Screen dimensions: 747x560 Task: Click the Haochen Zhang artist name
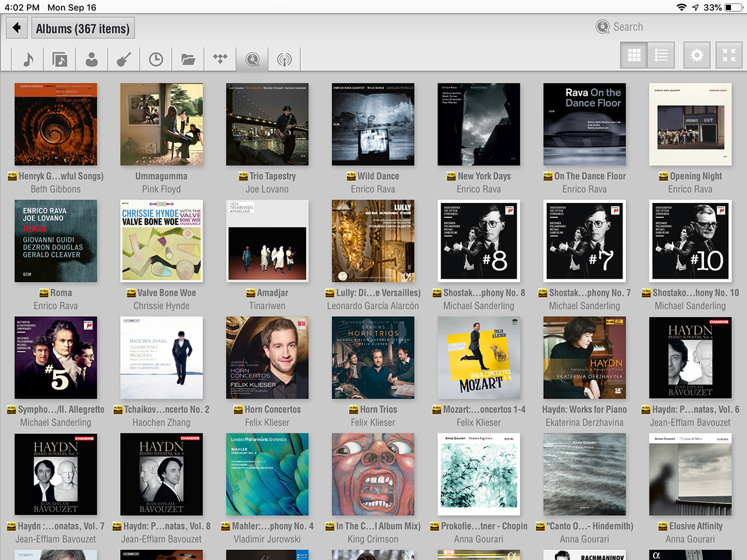(161, 422)
